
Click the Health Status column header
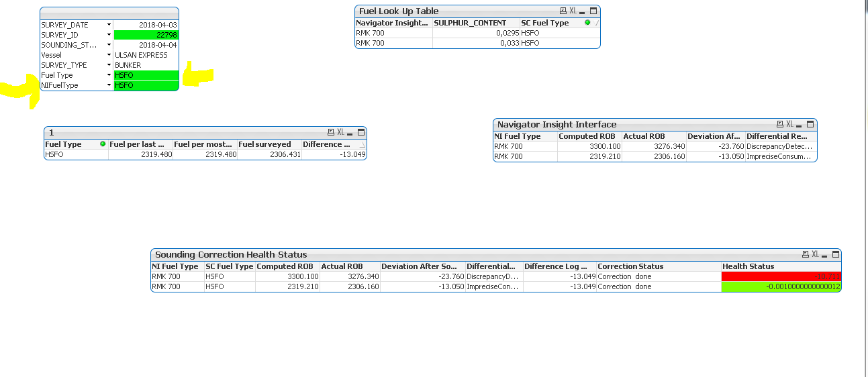pyautogui.click(x=781, y=266)
